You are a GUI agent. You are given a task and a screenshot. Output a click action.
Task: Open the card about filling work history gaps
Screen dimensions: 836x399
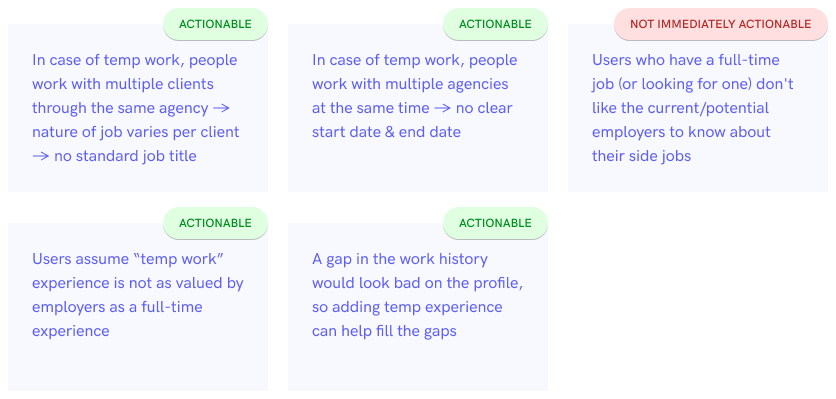(417, 307)
